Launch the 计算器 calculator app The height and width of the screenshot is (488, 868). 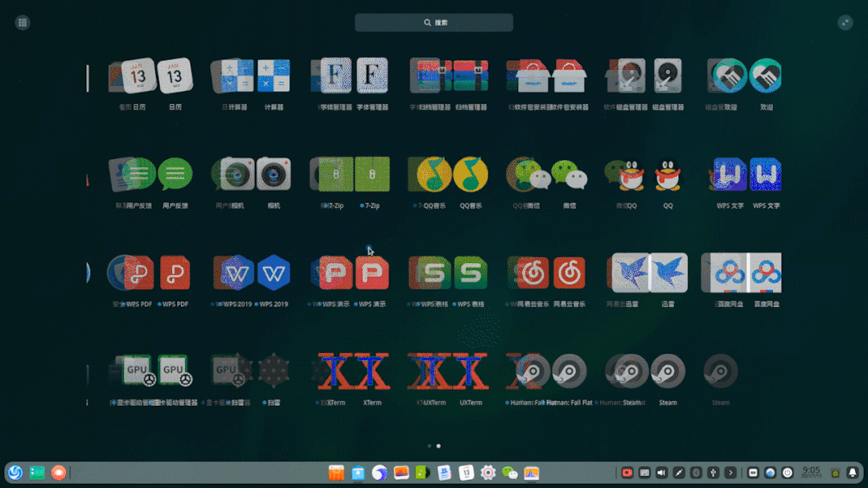(274, 76)
